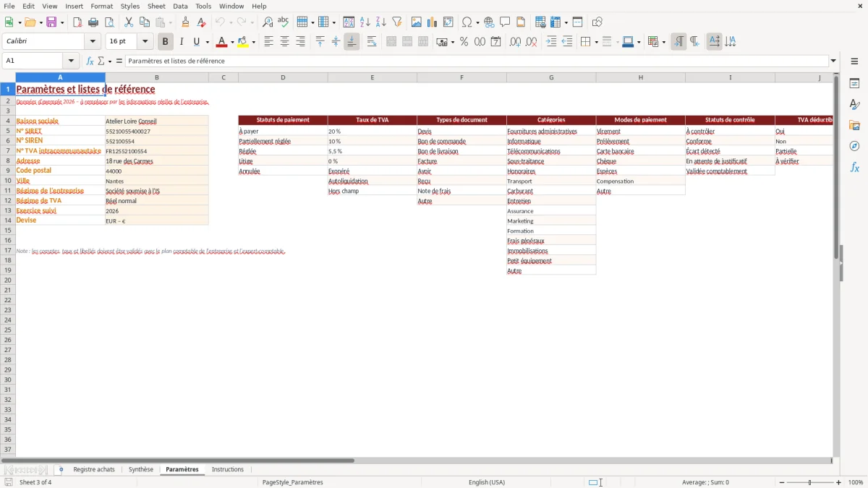The height and width of the screenshot is (488, 868).
Task: Click the Print icon
Action: pos(93,22)
